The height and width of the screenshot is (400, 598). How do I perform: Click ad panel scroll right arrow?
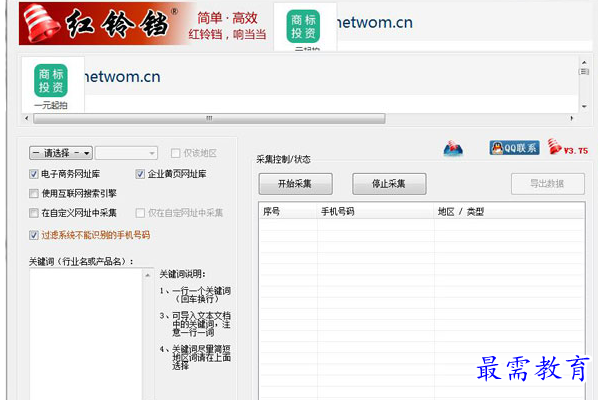coord(572,118)
